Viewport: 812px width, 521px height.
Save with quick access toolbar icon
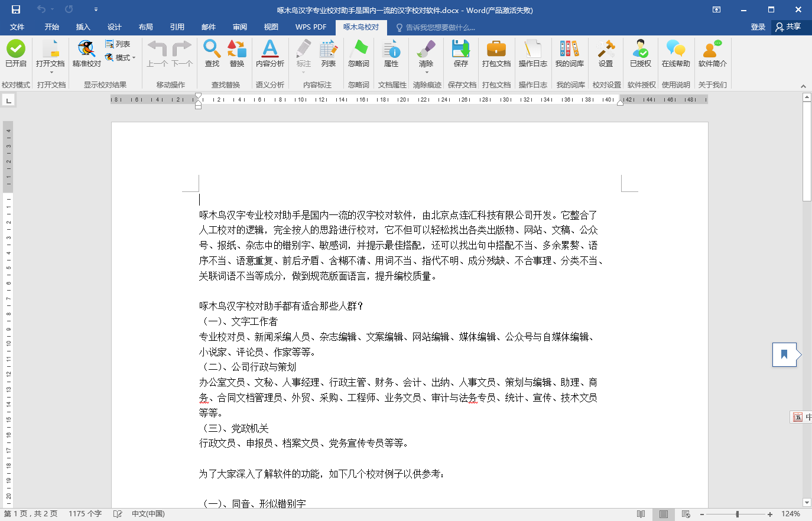click(x=16, y=9)
